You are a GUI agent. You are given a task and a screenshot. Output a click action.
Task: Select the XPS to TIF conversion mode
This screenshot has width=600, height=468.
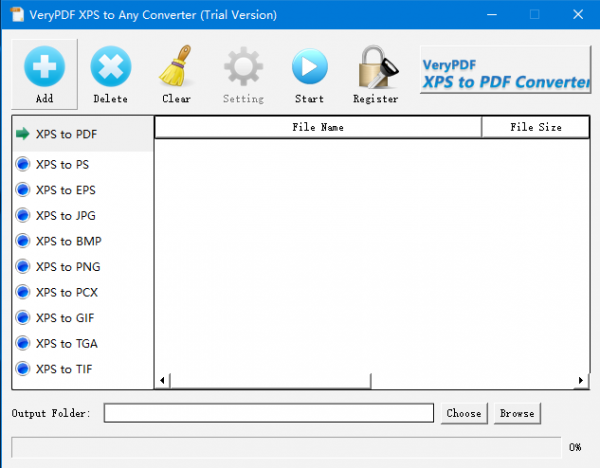(83, 369)
